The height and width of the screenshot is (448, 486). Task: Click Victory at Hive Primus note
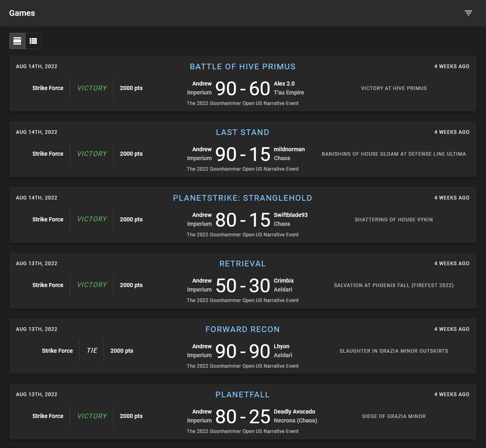click(x=394, y=88)
